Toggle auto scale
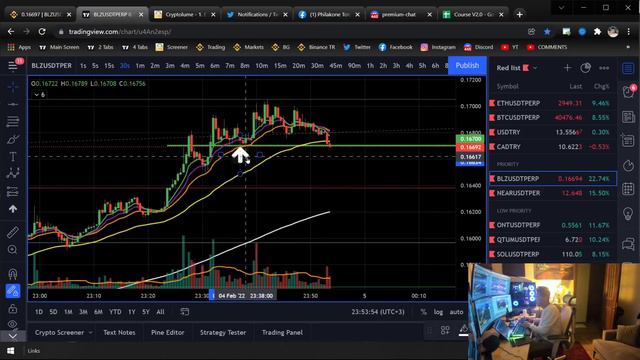The width and height of the screenshot is (640, 360). pos(456,312)
